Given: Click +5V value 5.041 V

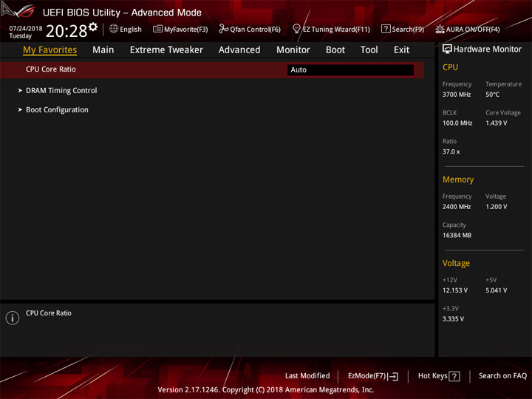Looking at the screenshot, I should click(497, 290).
